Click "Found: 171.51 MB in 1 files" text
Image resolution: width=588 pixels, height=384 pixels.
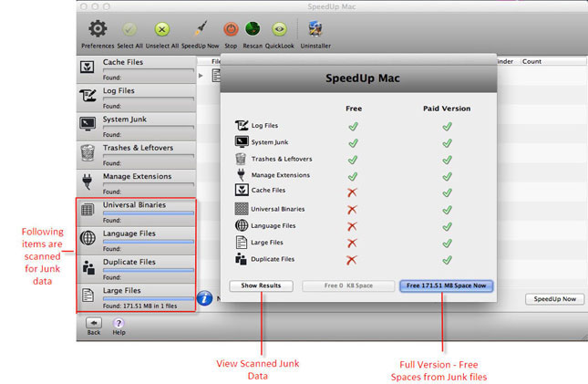(139, 306)
